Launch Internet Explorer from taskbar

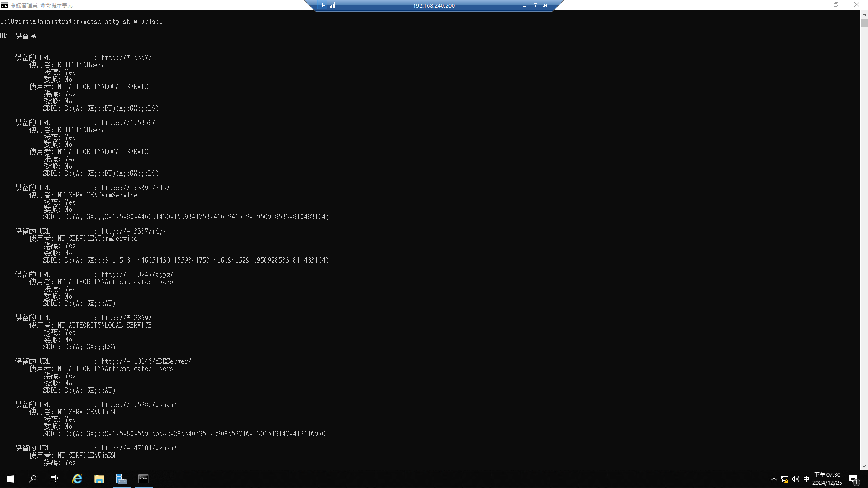(77, 479)
